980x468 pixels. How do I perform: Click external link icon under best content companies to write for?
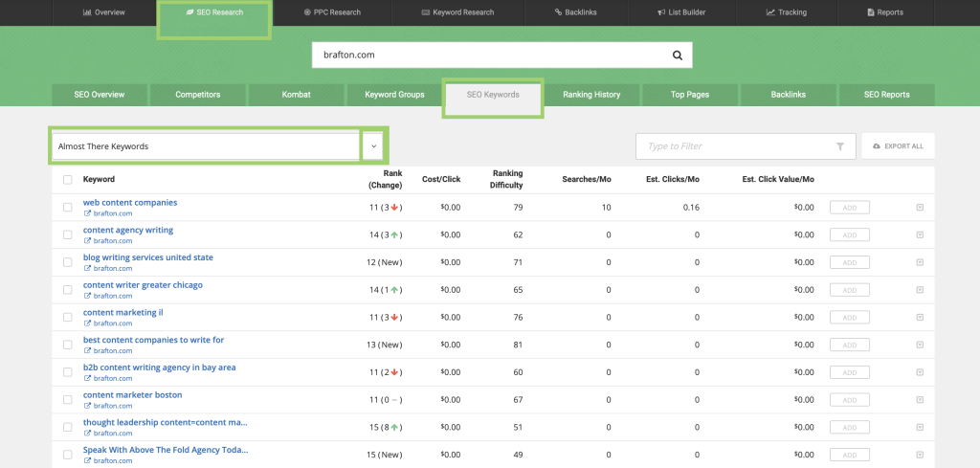click(x=87, y=351)
